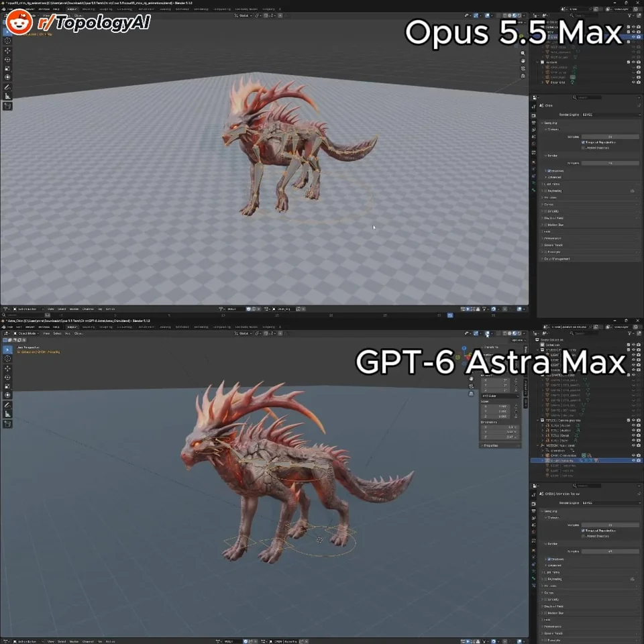
Task: Open Object Mode selector in GPT-6 header
Action: [x=27, y=333]
